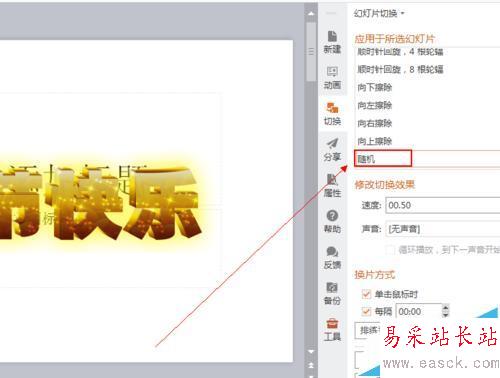The width and height of the screenshot is (500, 378).
Task: Open the 属性 (Properties) sidebar panel
Action: coord(332,186)
